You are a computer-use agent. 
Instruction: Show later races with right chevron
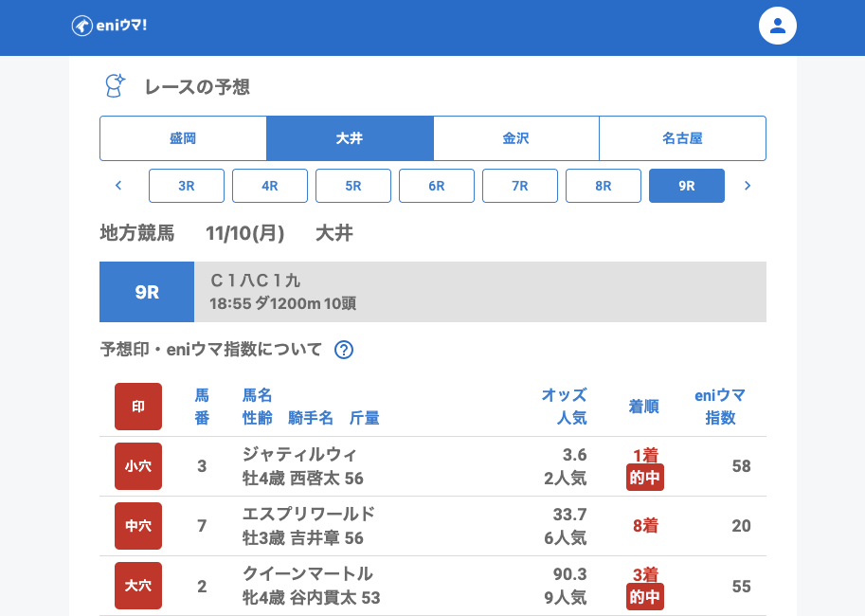[748, 186]
